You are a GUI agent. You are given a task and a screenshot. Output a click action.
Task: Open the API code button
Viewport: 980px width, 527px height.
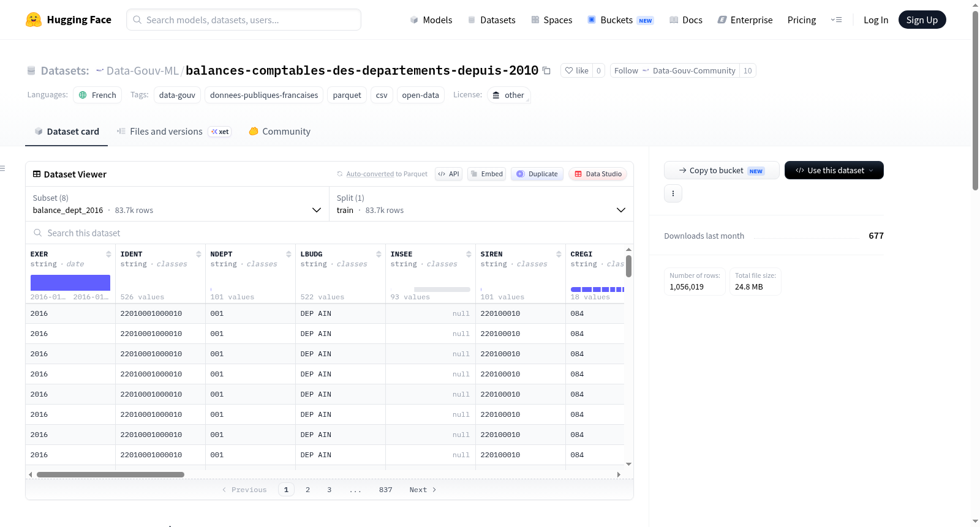(x=448, y=174)
